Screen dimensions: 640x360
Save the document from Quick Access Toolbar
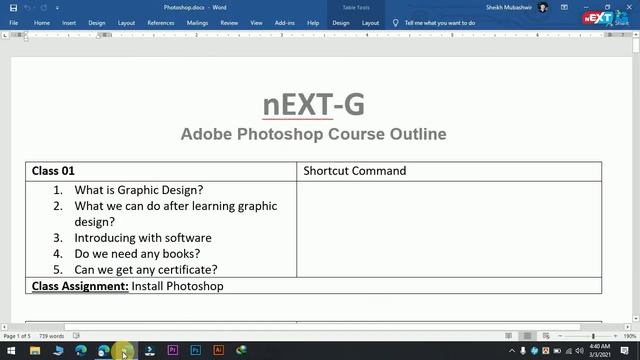click(x=13, y=8)
